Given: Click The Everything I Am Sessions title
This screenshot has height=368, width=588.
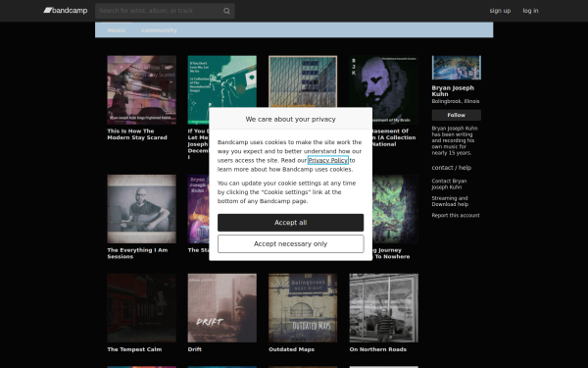Looking at the screenshot, I should coord(137,253).
